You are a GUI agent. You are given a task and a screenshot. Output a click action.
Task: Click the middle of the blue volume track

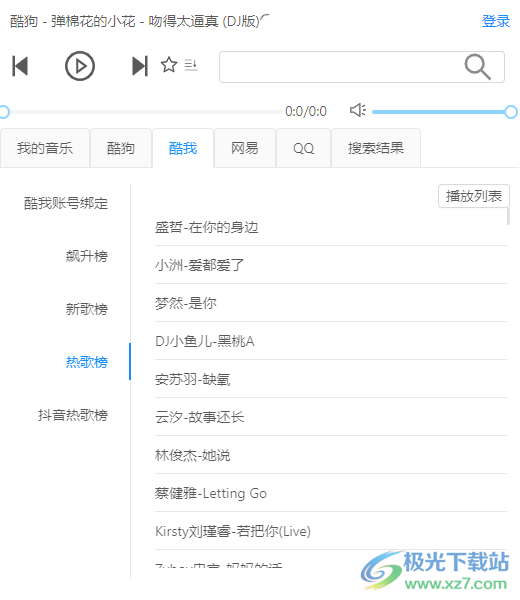tap(439, 112)
